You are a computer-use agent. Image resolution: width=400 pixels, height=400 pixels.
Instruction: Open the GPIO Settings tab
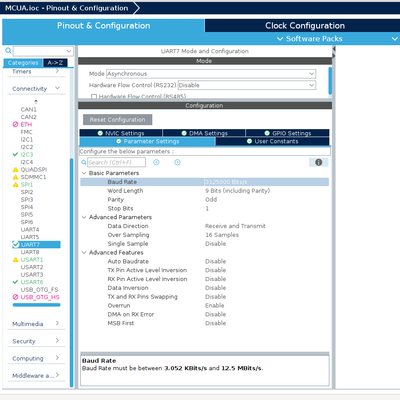click(x=288, y=133)
